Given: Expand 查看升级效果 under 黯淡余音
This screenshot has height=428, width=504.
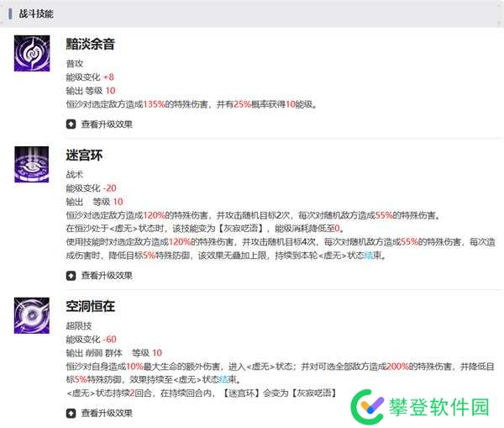Looking at the screenshot, I should point(99,124).
